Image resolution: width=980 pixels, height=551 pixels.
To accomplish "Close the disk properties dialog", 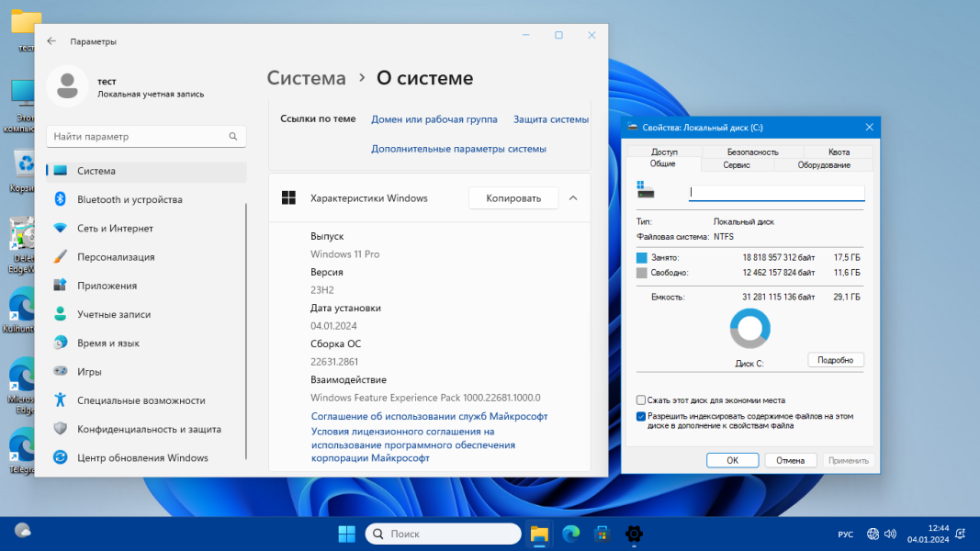I will click(x=870, y=127).
